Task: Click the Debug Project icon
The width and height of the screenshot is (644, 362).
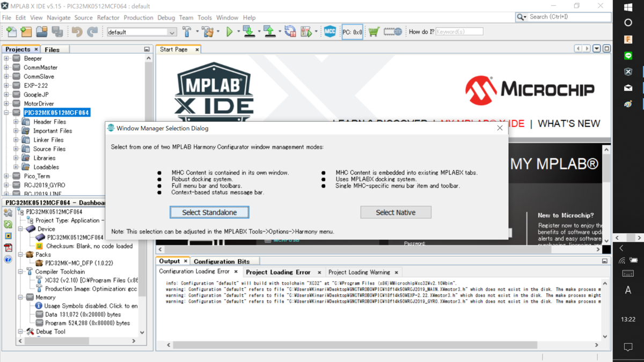Action: tap(306, 32)
